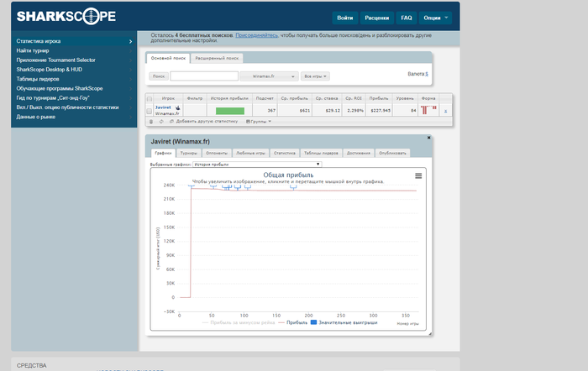Select the 'Опубликовать' tab

[392, 153]
